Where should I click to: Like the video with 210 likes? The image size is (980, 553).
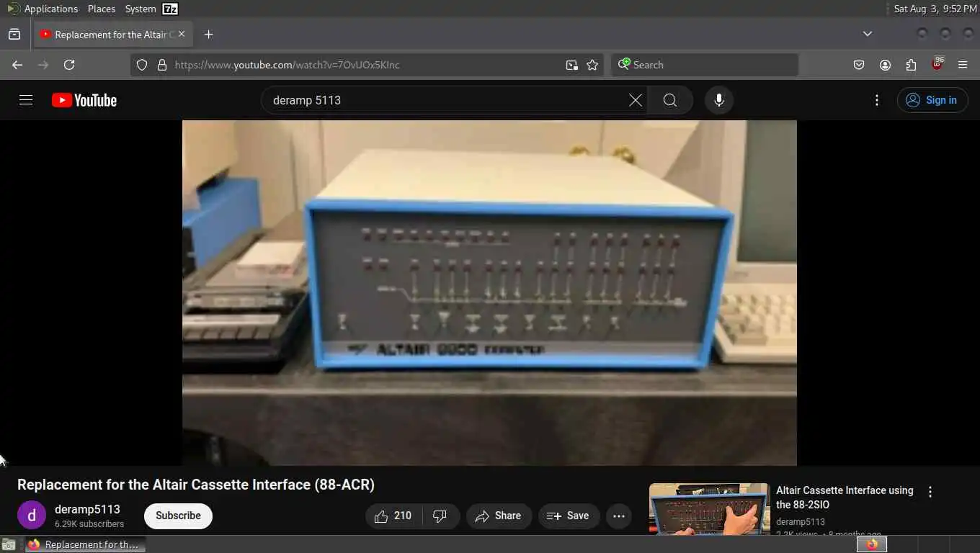(393, 516)
